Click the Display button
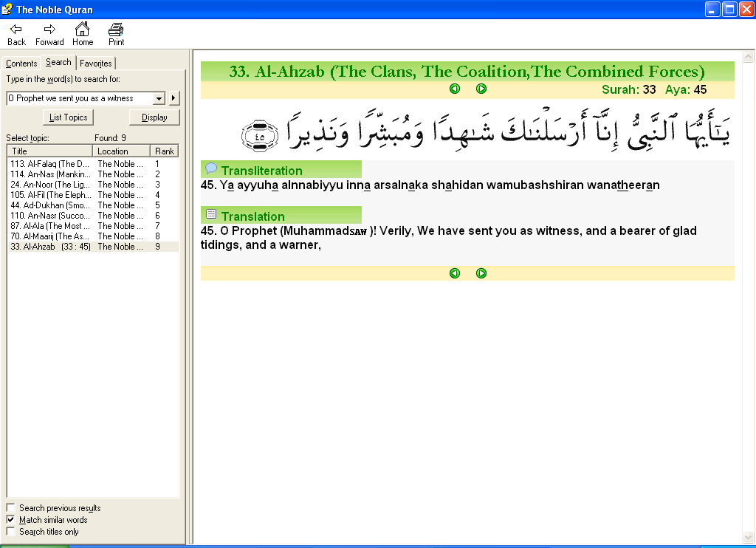 [154, 117]
